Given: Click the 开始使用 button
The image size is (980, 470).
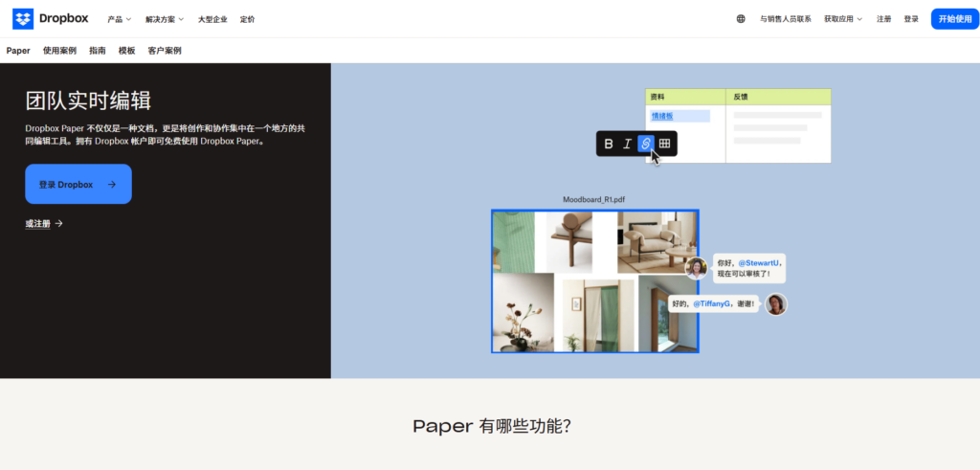Looking at the screenshot, I should point(955,19).
